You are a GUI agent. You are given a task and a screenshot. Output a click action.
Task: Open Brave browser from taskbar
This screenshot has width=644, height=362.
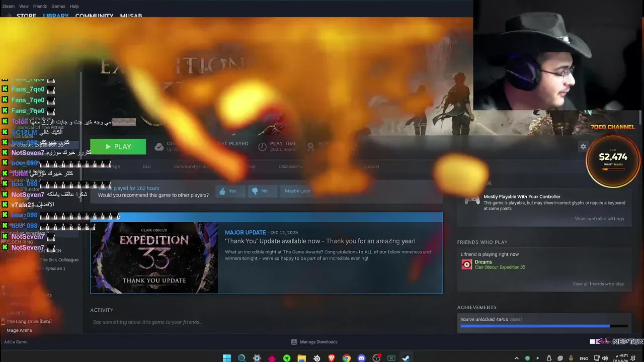(x=332, y=358)
